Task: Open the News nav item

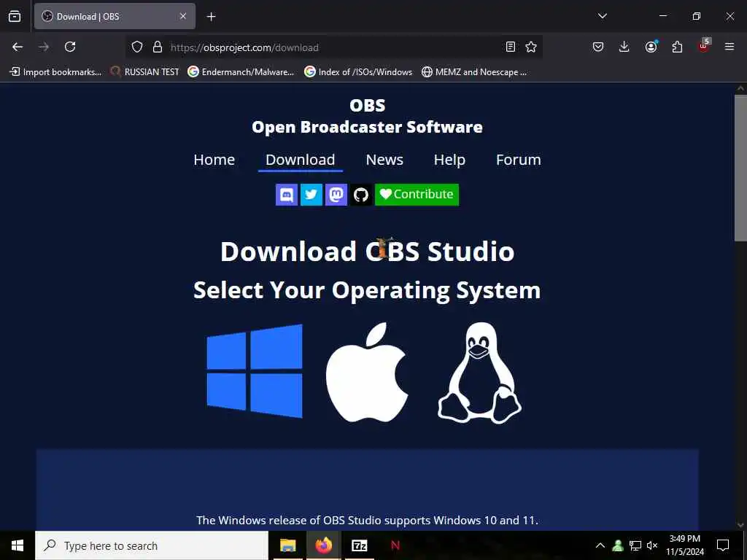Action: tap(384, 160)
